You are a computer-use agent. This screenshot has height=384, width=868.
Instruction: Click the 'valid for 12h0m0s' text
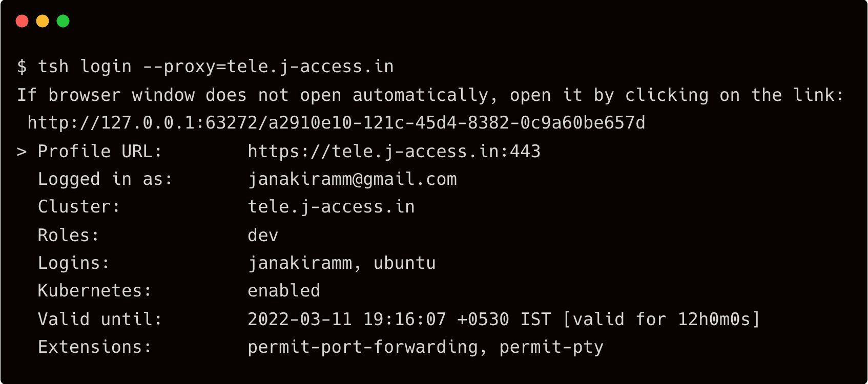(662, 319)
